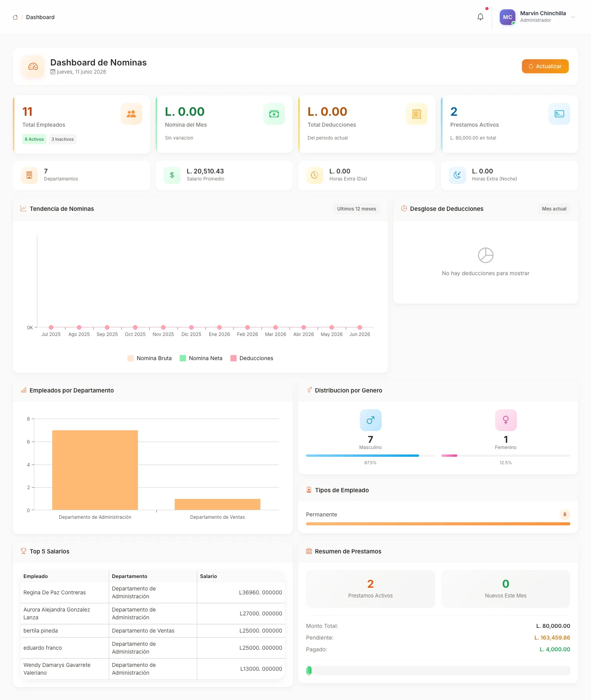The image size is (591, 700).
Task: Click the Mes actual badge
Action: (x=554, y=209)
